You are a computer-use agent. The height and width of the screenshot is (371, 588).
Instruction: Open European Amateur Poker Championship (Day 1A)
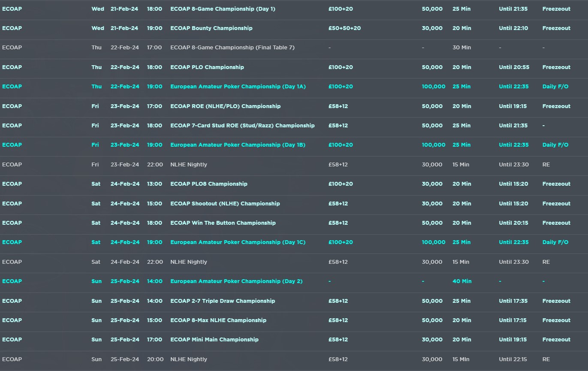point(238,87)
